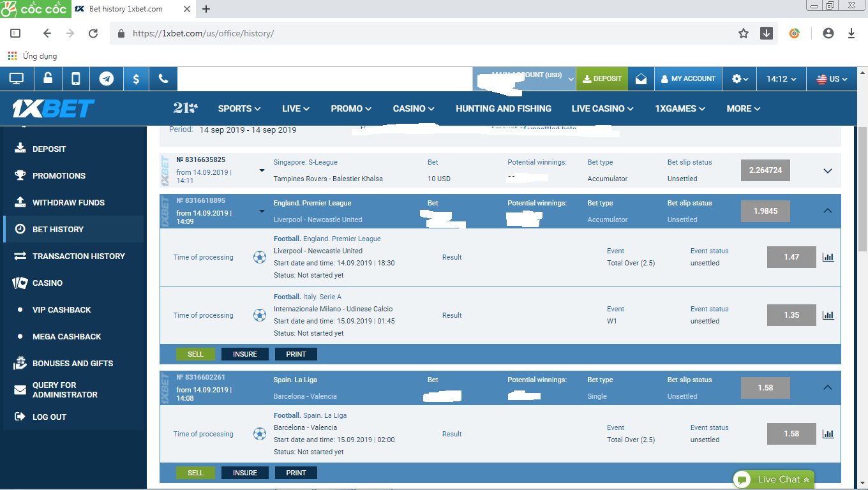Open the Live Chat widget
Screen dimensions: 868x490
coord(774,480)
